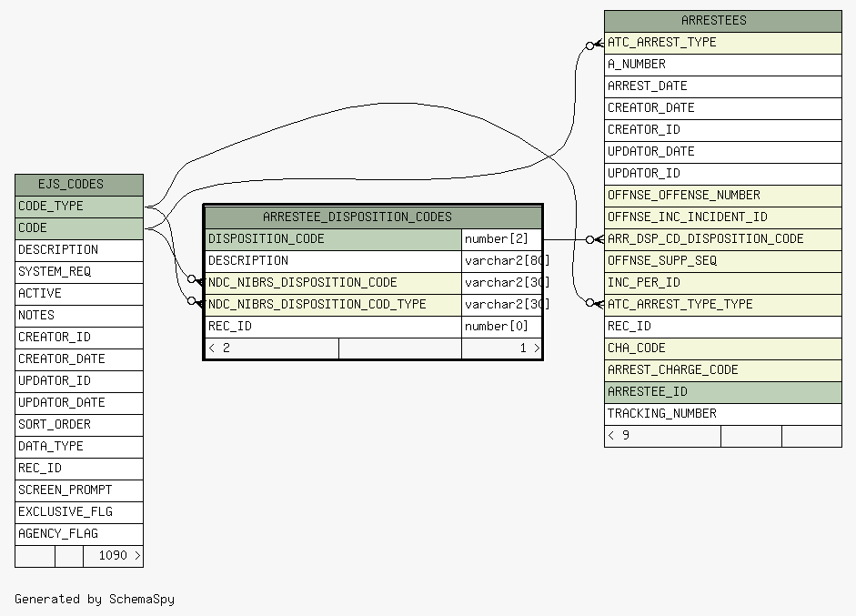
Task: Click the CHA_CODE column row
Action: tap(723, 348)
